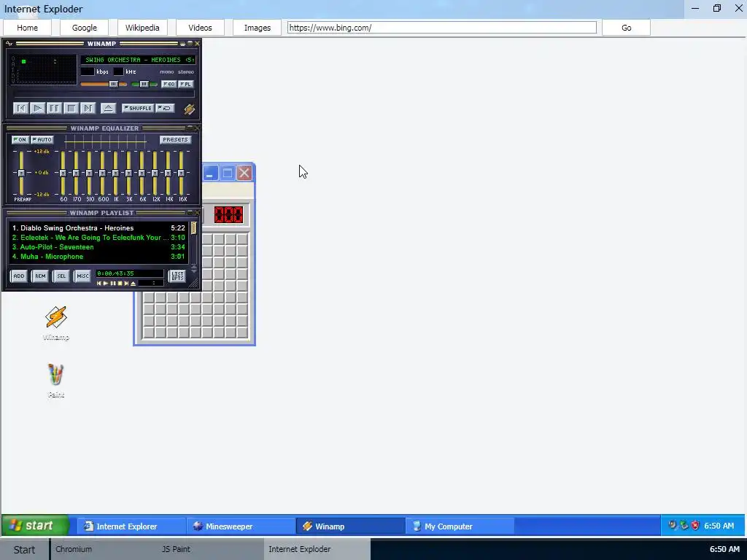
Task: Click the 12K equalizer band slider
Action: [x=155, y=173]
